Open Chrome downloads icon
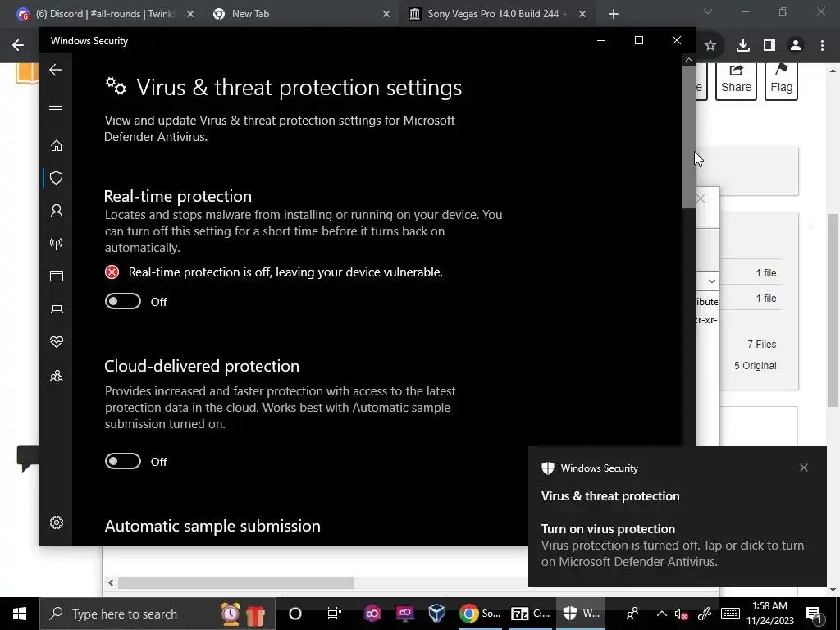Viewport: 840px width, 630px height. tap(743, 46)
